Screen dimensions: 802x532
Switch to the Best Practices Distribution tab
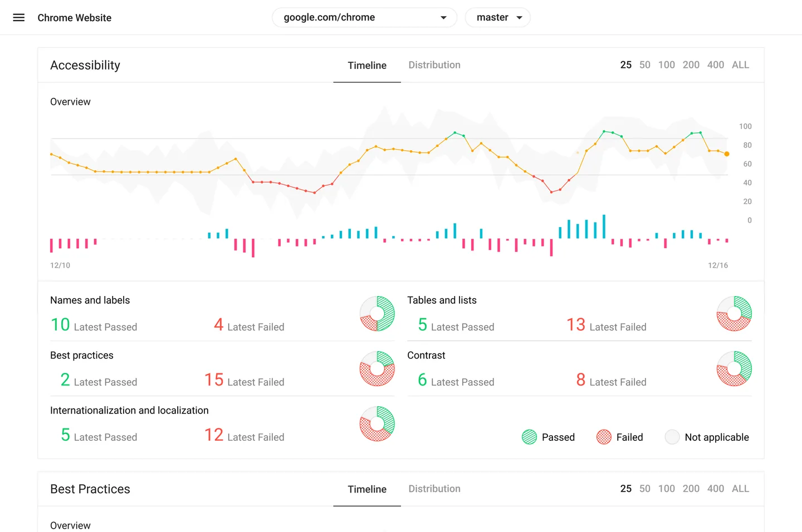434,489
